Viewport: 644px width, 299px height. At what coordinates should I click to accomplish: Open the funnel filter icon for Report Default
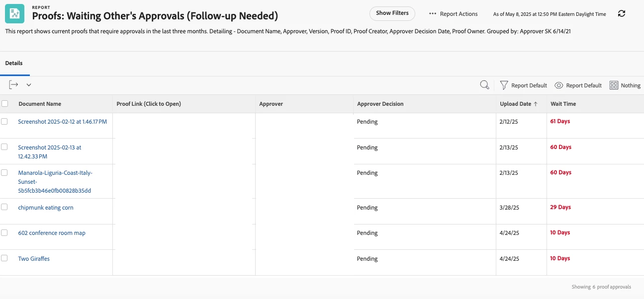point(504,85)
